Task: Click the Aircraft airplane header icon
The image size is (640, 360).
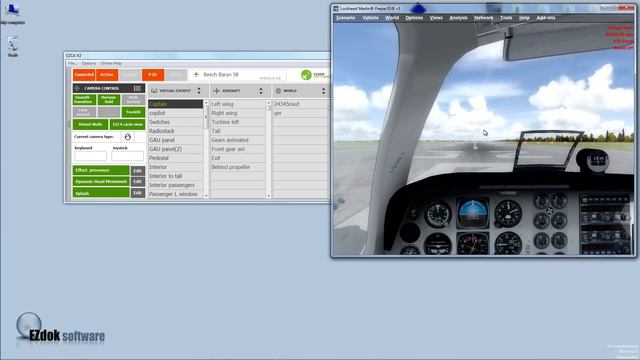Action: pos(216,91)
